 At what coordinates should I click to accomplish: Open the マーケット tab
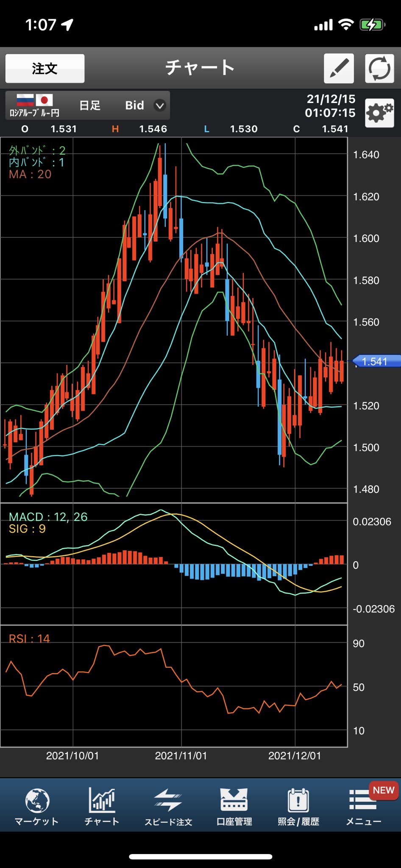tap(37, 807)
